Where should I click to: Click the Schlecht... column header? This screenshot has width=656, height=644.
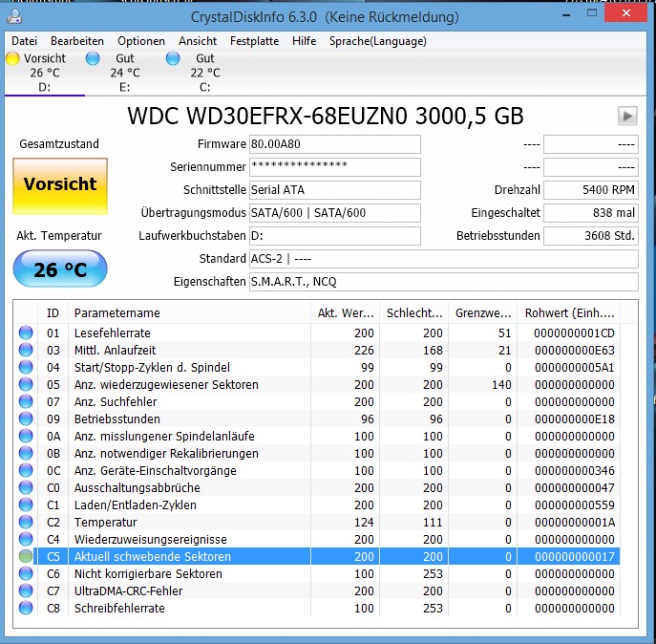[414, 312]
